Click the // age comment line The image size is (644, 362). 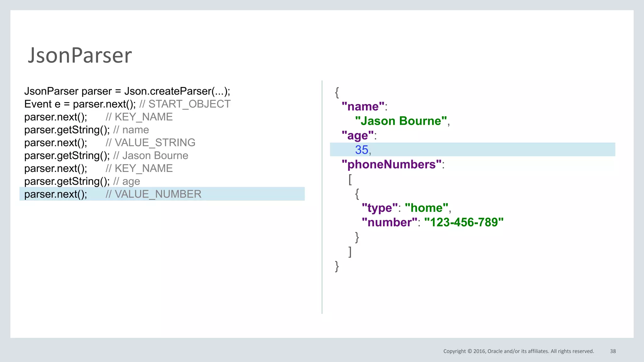127,181
